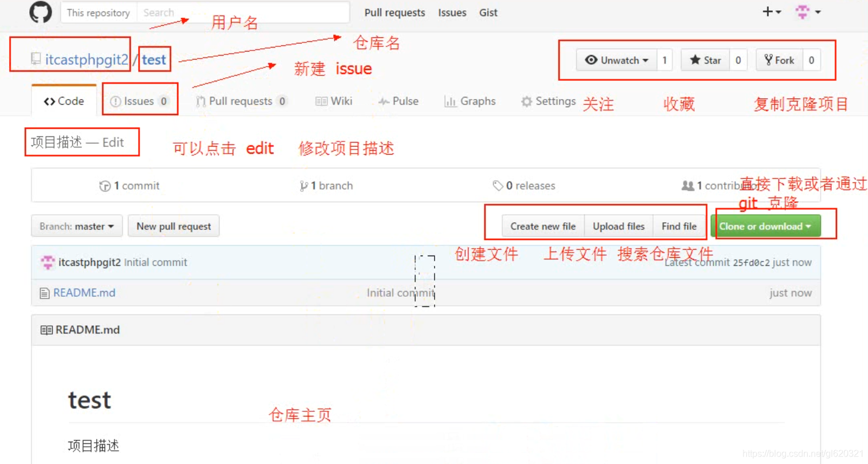Click the Create new file button
The image size is (868, 464).
tap(543, 226)
